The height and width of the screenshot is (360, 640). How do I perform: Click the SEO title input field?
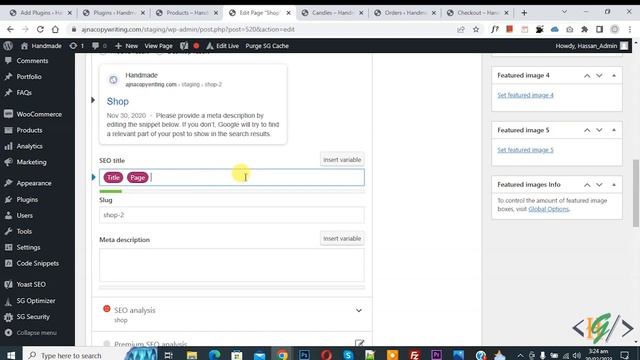pyautogui.click(x=232, y=178)
